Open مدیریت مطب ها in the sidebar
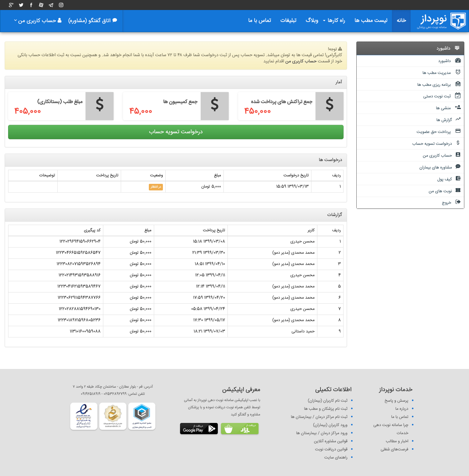Screen dimensions: 469x476 [x=437, y=73]
